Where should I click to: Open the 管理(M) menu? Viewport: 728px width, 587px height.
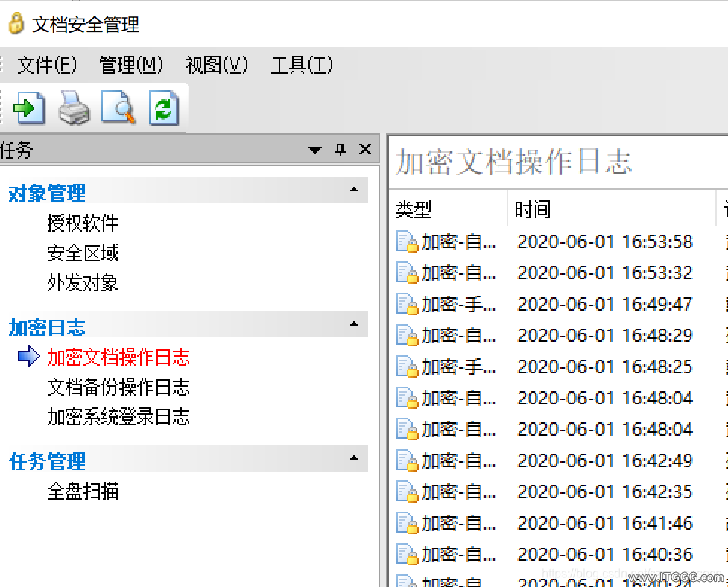[x=131, y=65]
